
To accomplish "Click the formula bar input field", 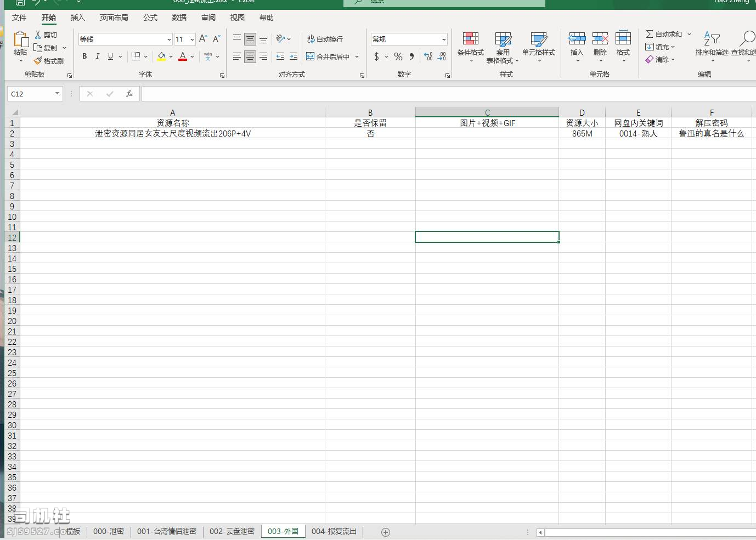I will [x=449, y=94].
